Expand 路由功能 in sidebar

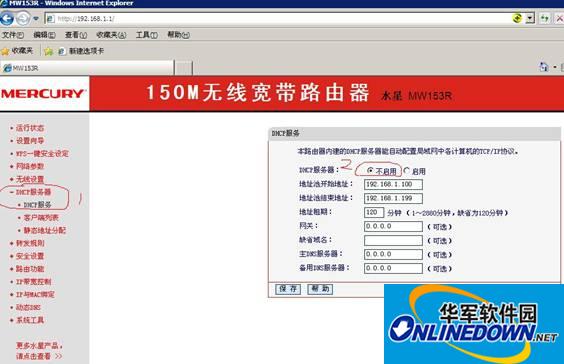(x=30, y=269)
